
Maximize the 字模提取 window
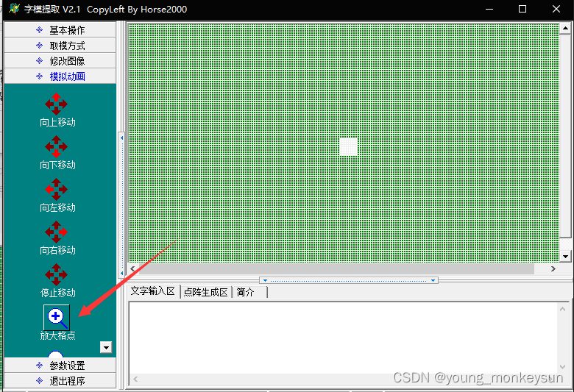point(522,9)
